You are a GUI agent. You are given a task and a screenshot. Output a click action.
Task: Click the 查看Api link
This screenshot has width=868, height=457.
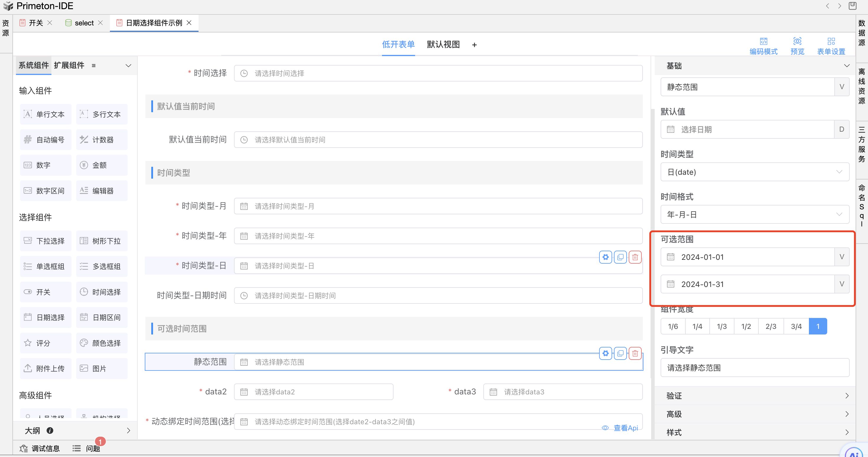(625, 428)
